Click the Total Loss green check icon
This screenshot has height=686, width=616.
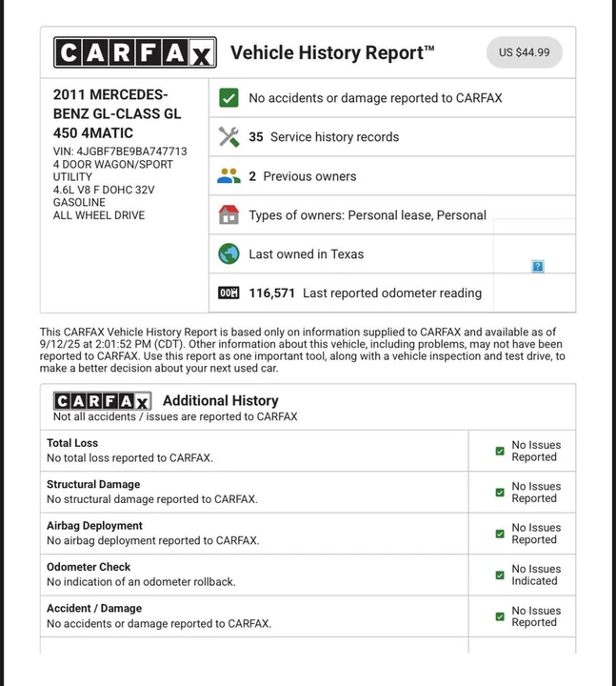pyautogui.click(x=500, y=451)
